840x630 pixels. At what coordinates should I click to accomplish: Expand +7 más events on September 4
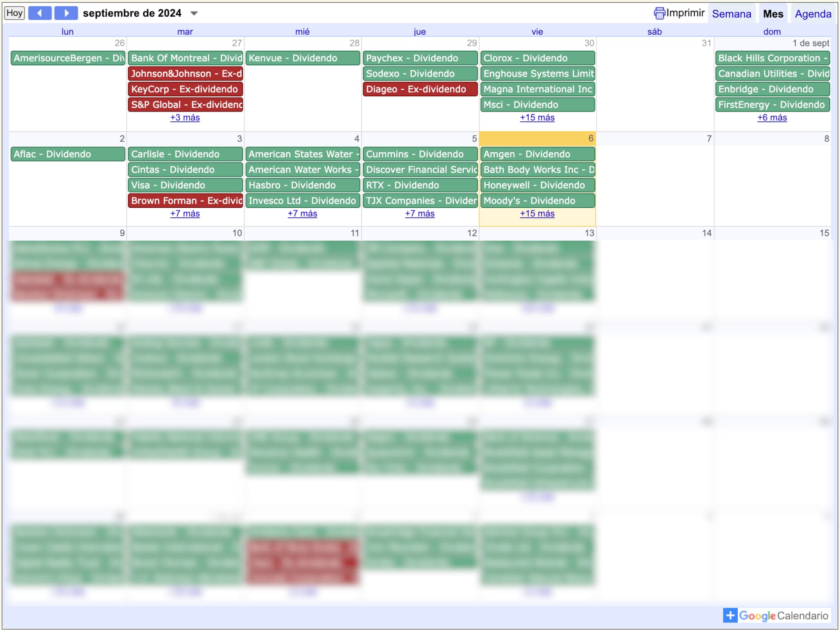pyautogui.click(x=302, y=213)
